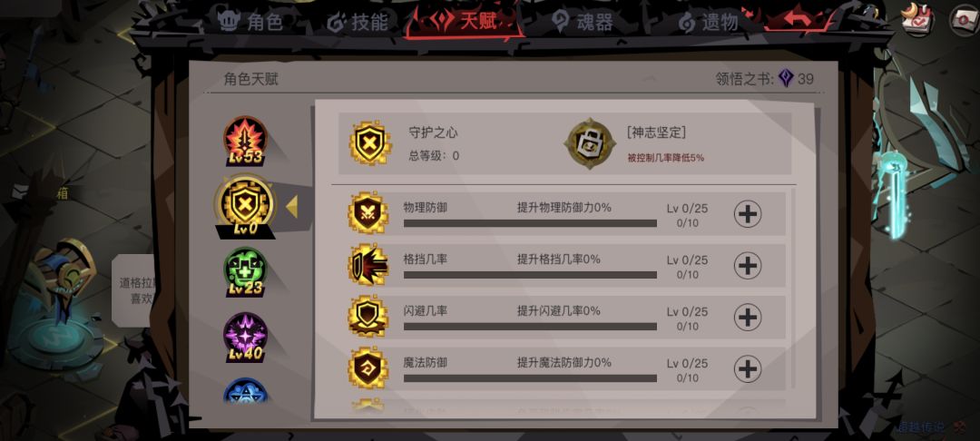The image size is (980, 441).
Task: Tap the 格挡几率 skill icon
Action: [x=367, y=265]
